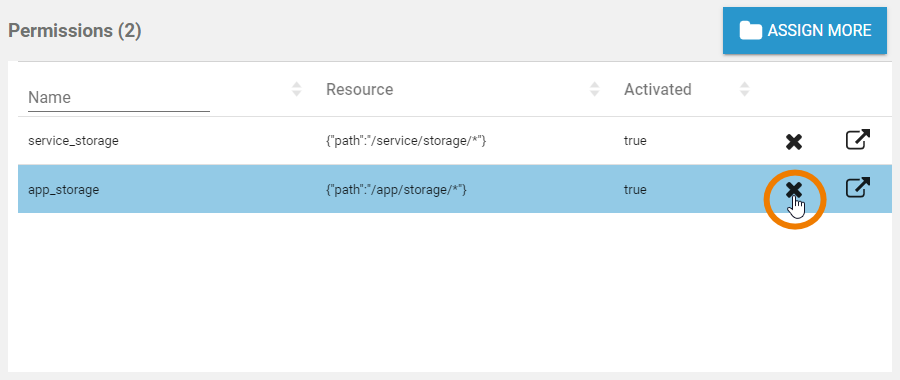Click the true value in app_storage row
Screen dimensions: 900x380
coord(635,189)
